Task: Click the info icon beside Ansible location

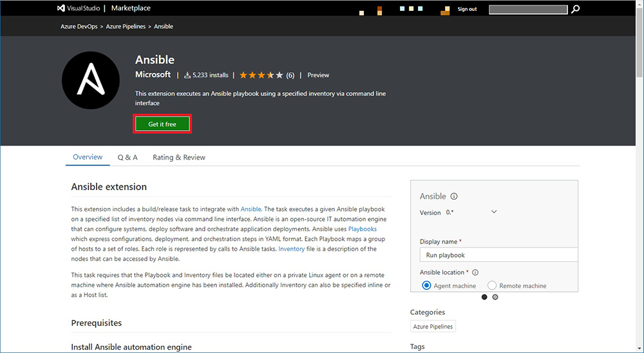Action: tap(475, 272)
